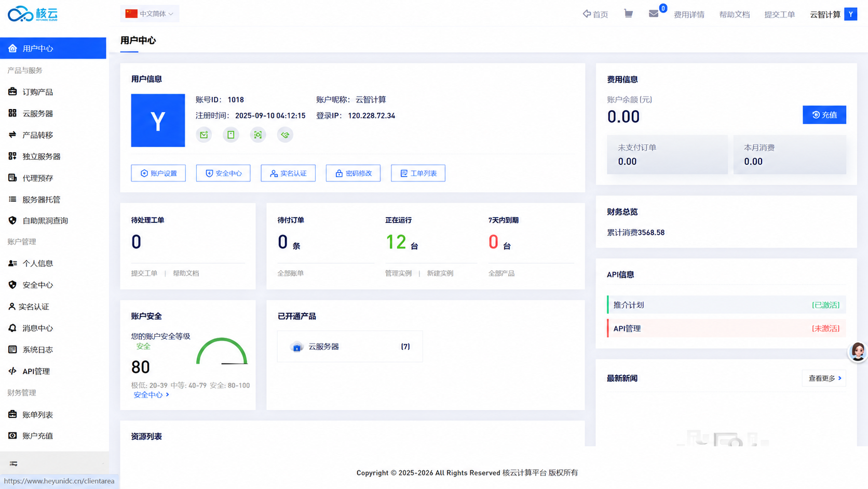Select the 用户中心 page tab heading
This screenshot has height=489, width=868.
pyautogui.click(x=138, y=41)
